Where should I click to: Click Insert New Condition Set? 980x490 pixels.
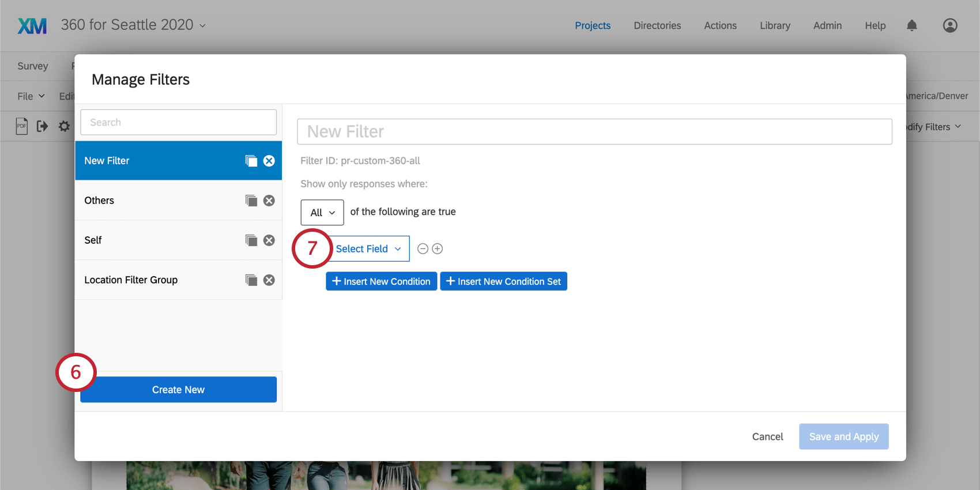[x=504, y=281]
